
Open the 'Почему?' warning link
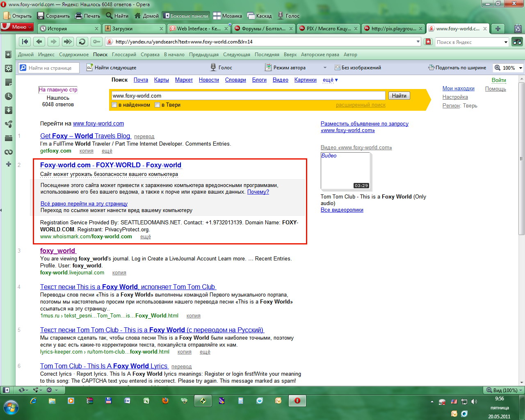tap(258, 192)
